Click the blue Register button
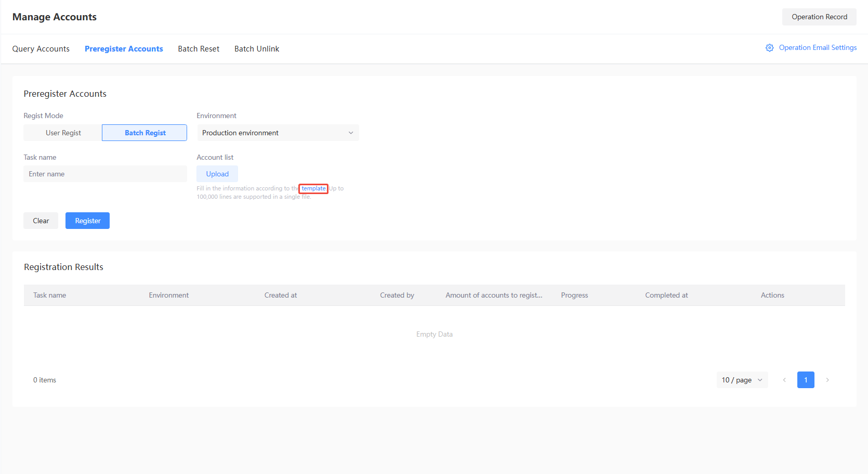 (x=87, y=221)
